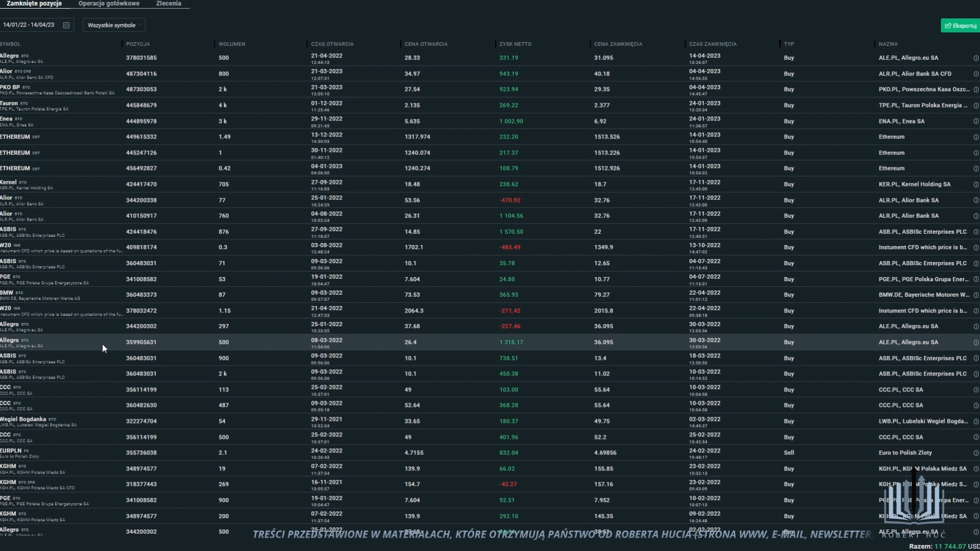The width and height of the screenshot is (980, 551).
Task: Click info icon on Tauron row
Action: [975, 106]
